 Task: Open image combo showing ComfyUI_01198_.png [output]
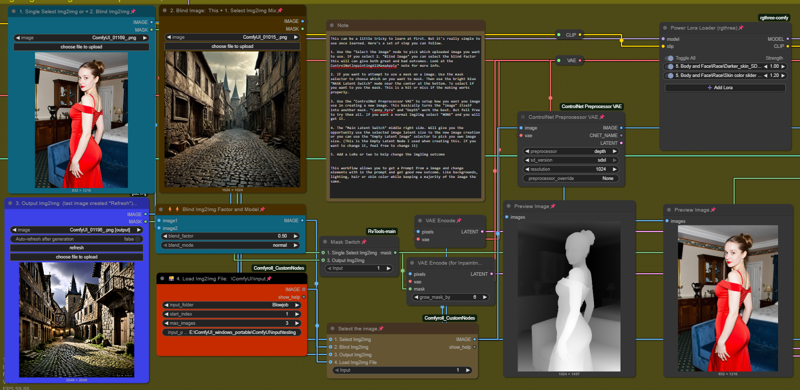coord(77,230)
